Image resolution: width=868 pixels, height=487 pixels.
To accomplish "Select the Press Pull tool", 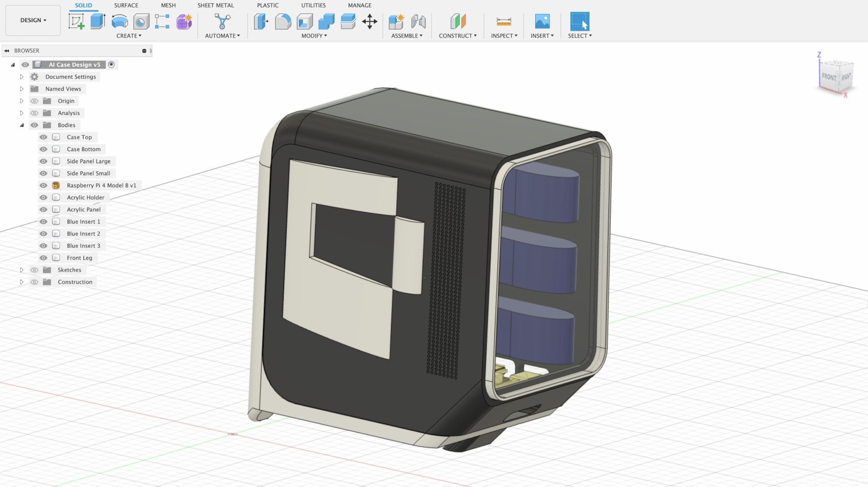I will click(x=261, y=21).
